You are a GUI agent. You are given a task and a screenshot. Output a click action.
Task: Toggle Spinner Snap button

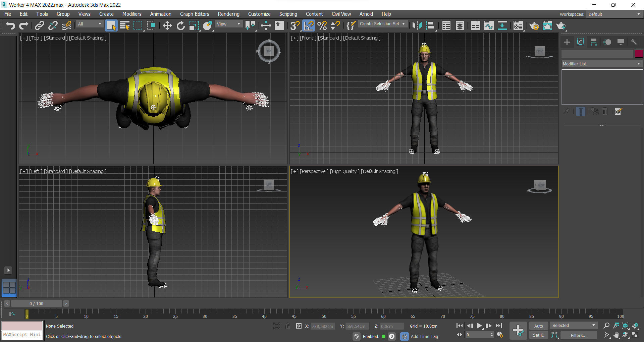pos(335,25)
